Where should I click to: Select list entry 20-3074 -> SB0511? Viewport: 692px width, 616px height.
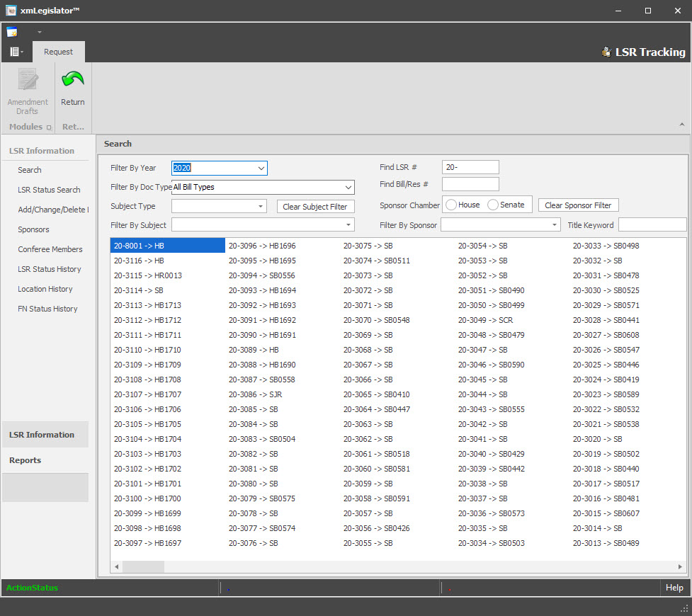tap(376, 261)
